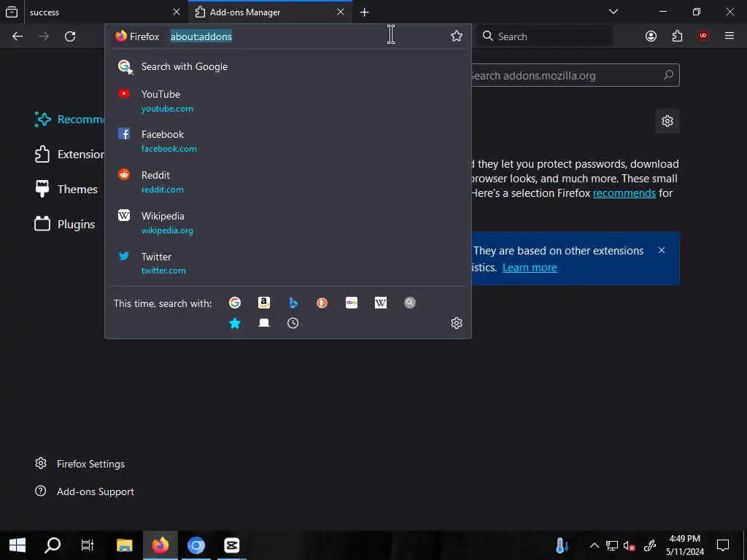The width and height of the screenshot is (747, 560).
Task: Show hidden system tray icons
Action: pos(595,545)
